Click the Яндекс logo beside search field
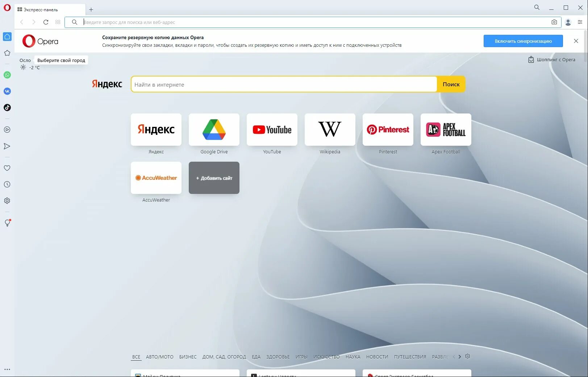588x377 pixels. [107, 84]
